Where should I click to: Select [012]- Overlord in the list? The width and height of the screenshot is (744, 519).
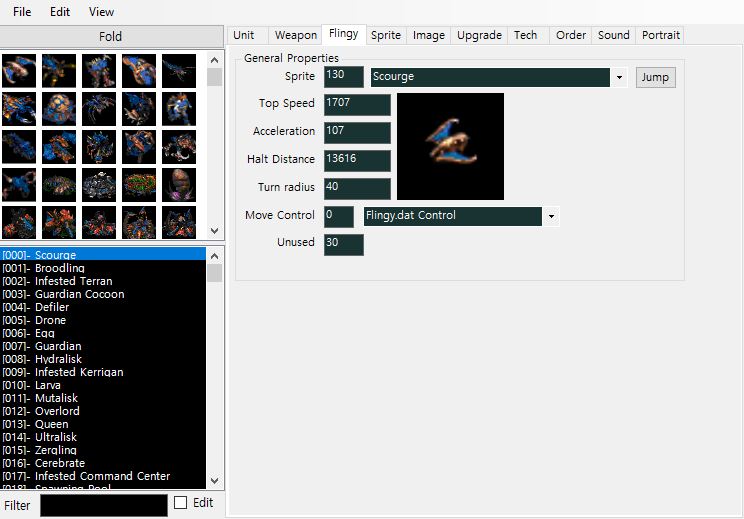[103, 411]
